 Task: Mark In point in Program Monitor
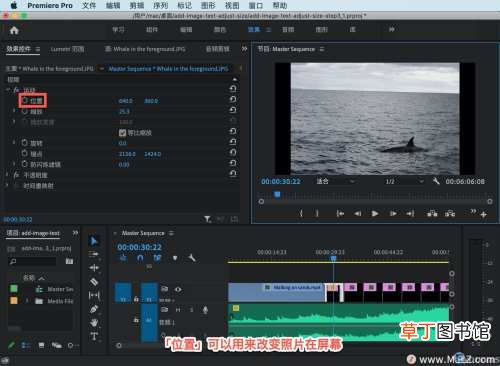tap(301, 213)
